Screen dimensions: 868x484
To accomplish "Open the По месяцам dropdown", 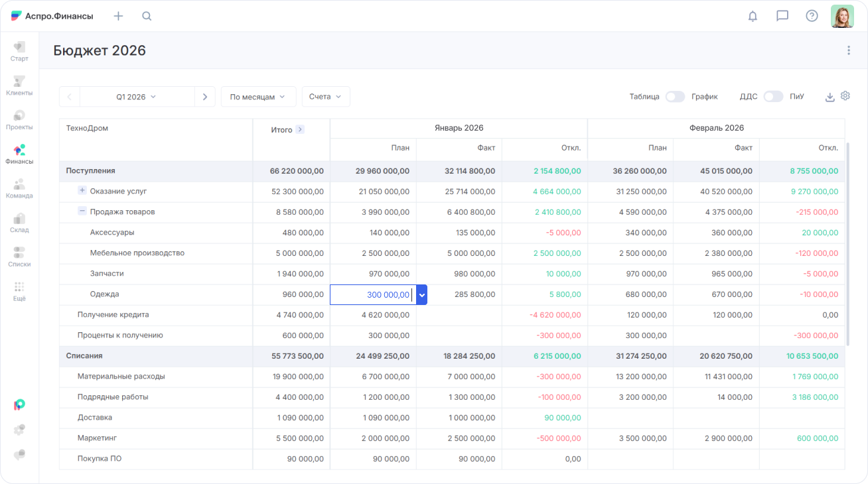I will click(257, 97).
